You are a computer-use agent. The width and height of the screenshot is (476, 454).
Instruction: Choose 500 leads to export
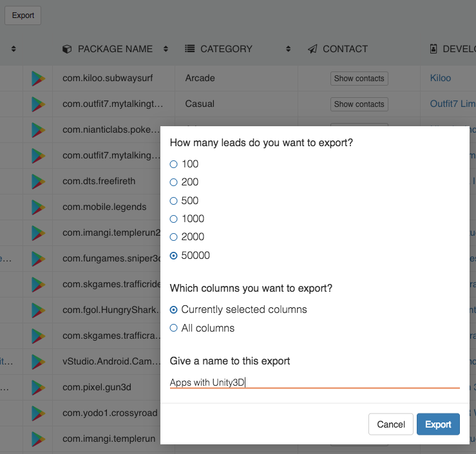pyautogui.click(x=173, y=201)
